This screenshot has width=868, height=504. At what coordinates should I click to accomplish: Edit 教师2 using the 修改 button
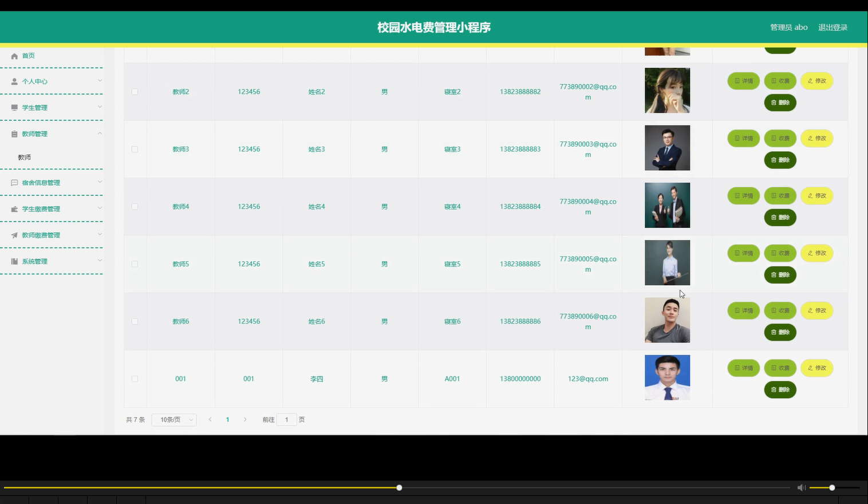(x=816, y=81)
